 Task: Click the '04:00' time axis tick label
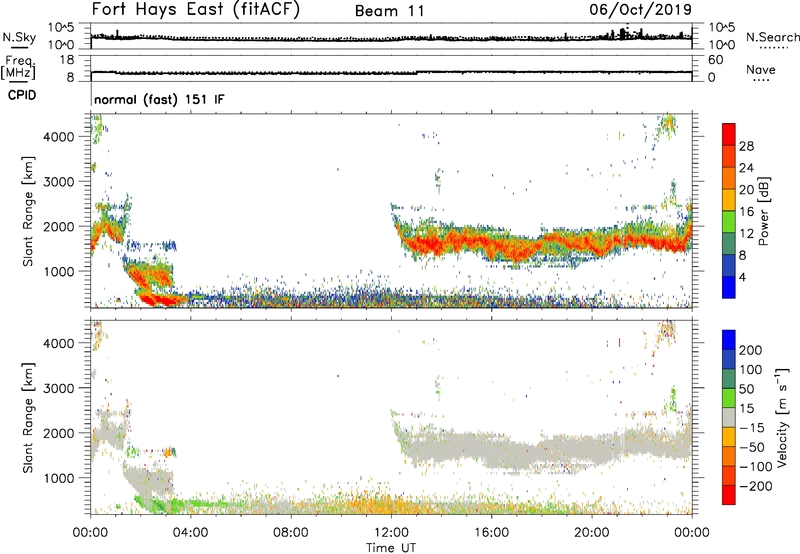coord(190,533)
